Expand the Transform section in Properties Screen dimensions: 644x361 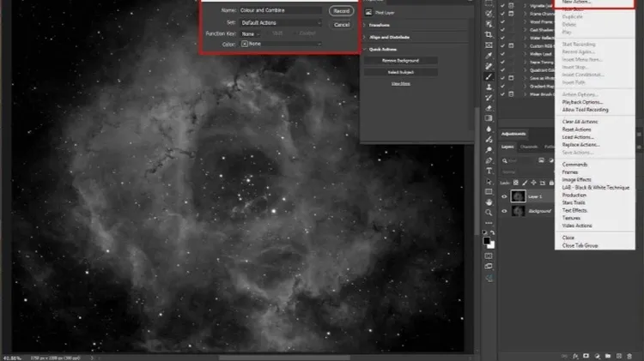[x=378, y=26]
